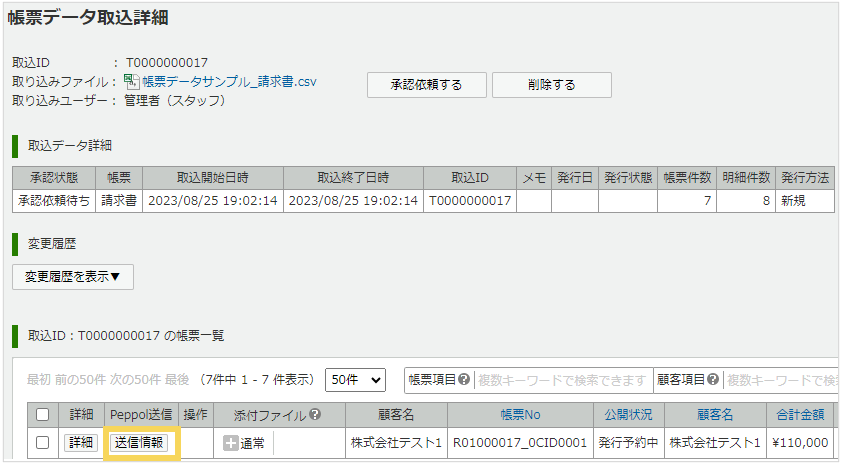Click the ¥110,000 amount cell
The width and height of the screenshot is (843, 466).
point(800,443)
